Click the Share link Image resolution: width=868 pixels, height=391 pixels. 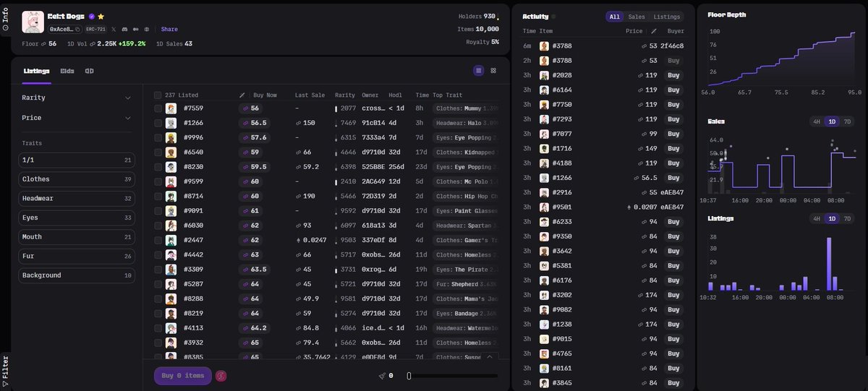point(169,30)
